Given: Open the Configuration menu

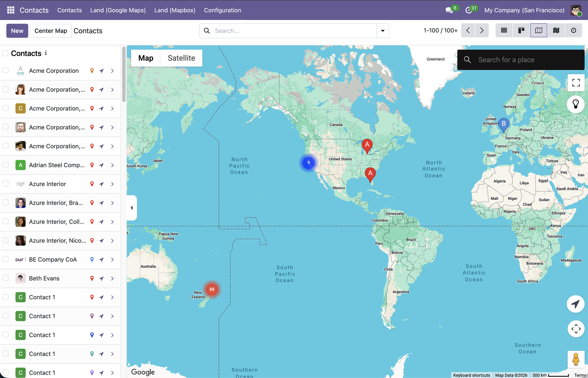Looking at the screenshot, I should (x=223, y=10).
